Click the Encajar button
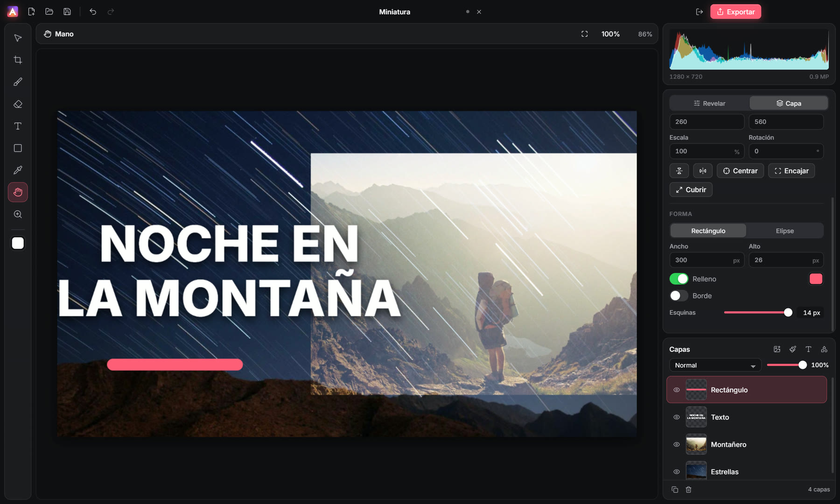This screenshot has width=840, height=504. 791,171
